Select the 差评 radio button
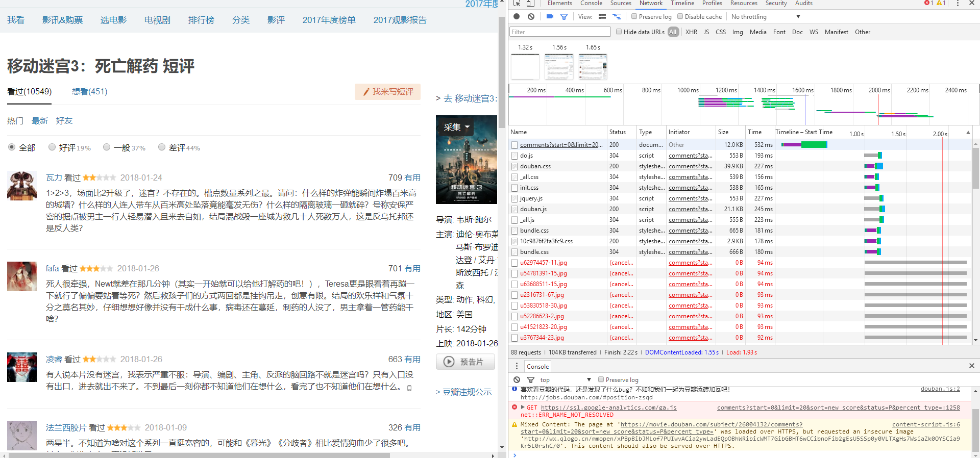The image size is (980, 458). [162, 147]
